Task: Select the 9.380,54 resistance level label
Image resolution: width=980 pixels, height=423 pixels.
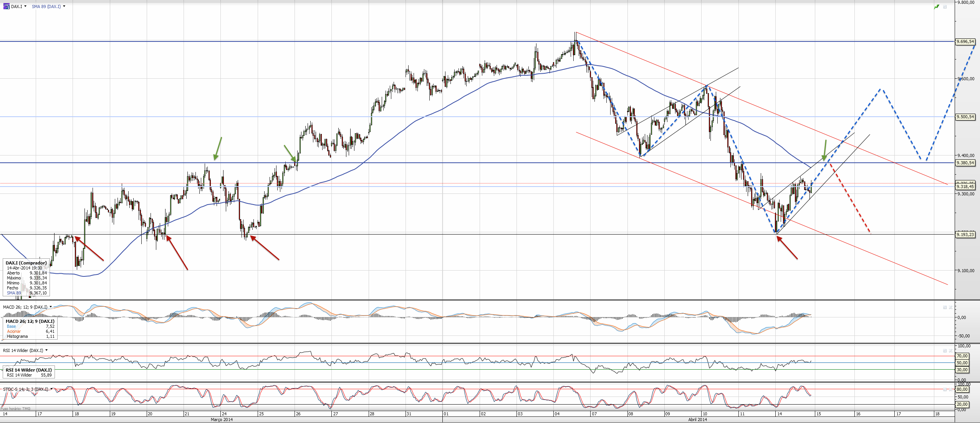Action: [965, 163]
